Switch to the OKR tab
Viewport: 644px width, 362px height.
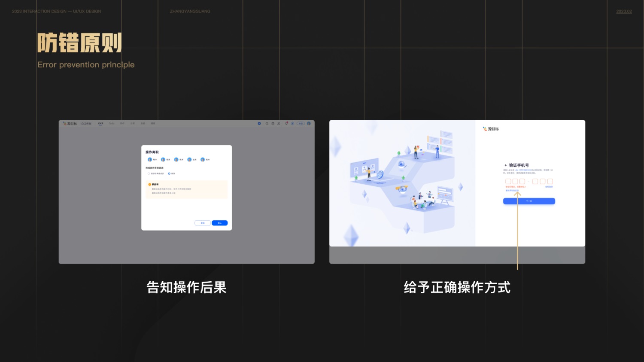click(x=100, y=123)
